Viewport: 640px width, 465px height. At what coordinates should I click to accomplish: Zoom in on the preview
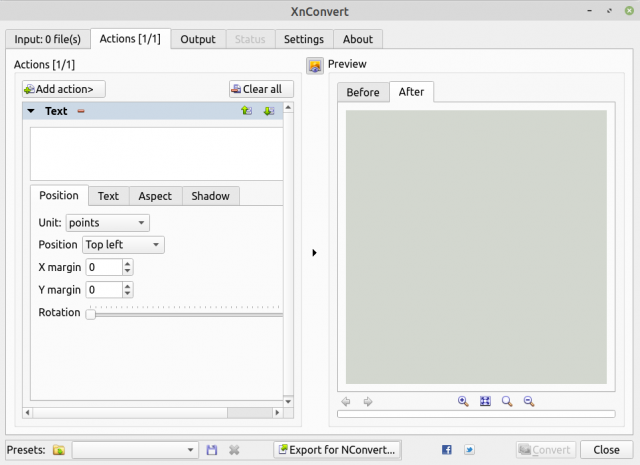tap(463, 401)
